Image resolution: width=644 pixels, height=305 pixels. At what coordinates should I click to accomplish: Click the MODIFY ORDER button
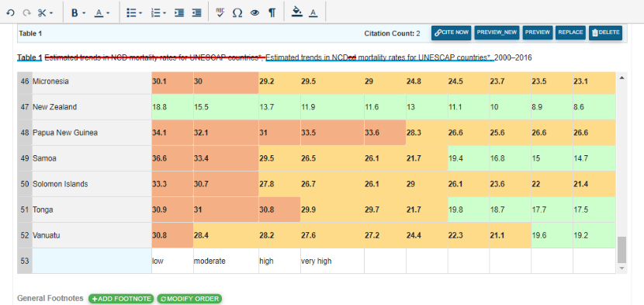189,299
